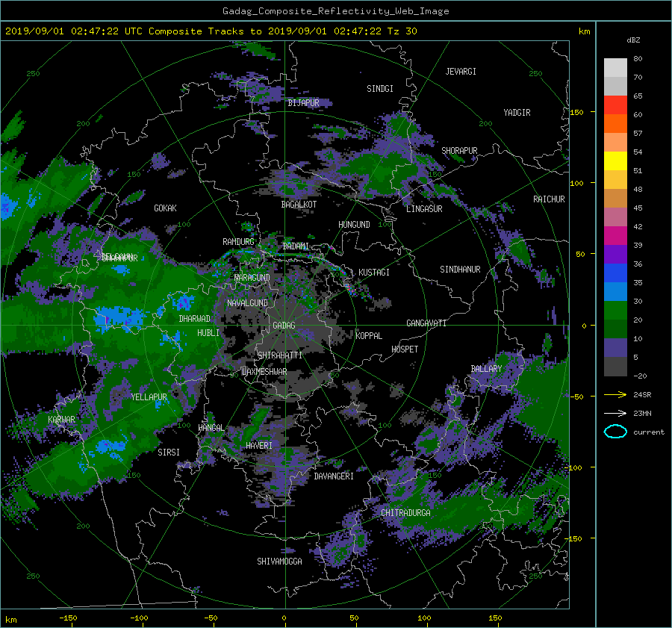Click the DAVANGERI city label

pyautogui.click(x=334, y=476)
